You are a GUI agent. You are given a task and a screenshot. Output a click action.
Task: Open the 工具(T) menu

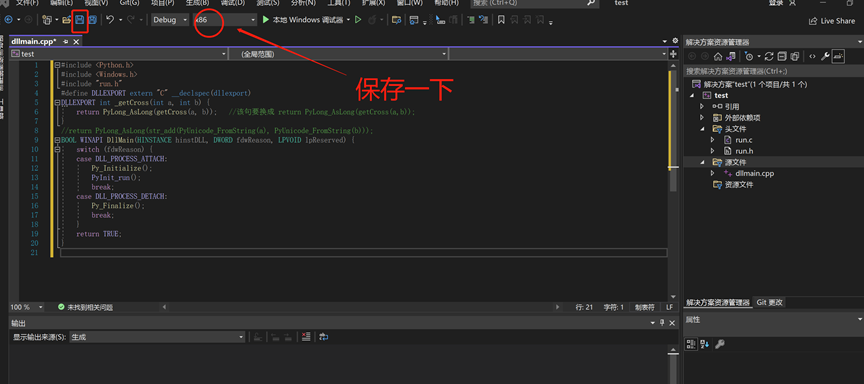click(x=338, y=3)
